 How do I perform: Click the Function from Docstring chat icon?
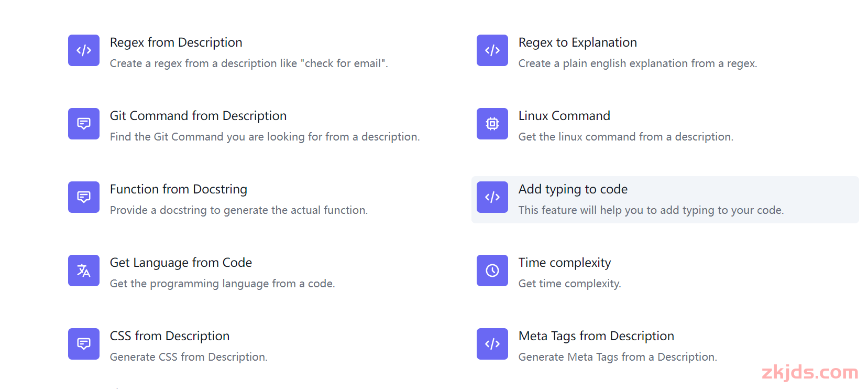(84, 197)
